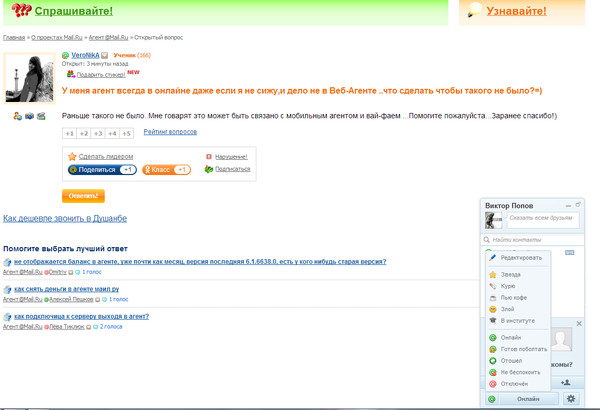Click the gift sticker icon
Image resolution: width=600 pixels, height=410 pixels.
click(x=71, y=74)
